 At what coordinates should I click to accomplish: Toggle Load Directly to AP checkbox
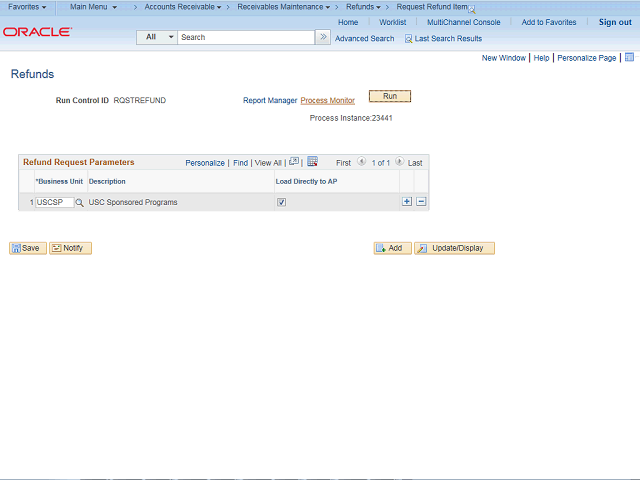pos(281,202)
